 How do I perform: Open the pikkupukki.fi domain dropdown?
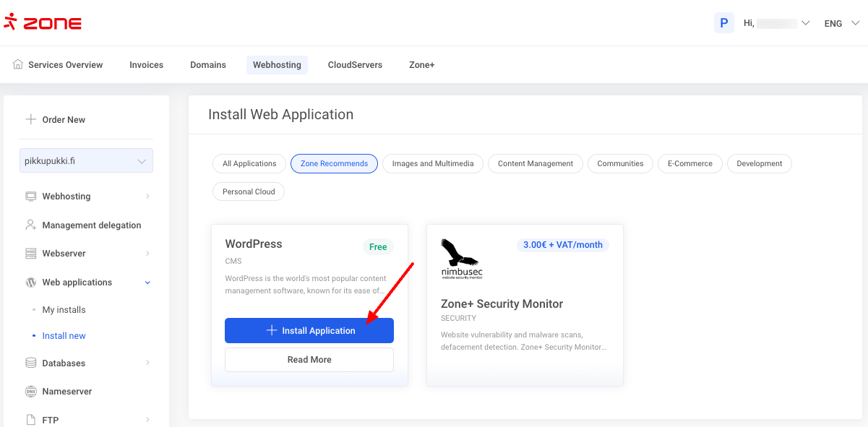point(86,161)
